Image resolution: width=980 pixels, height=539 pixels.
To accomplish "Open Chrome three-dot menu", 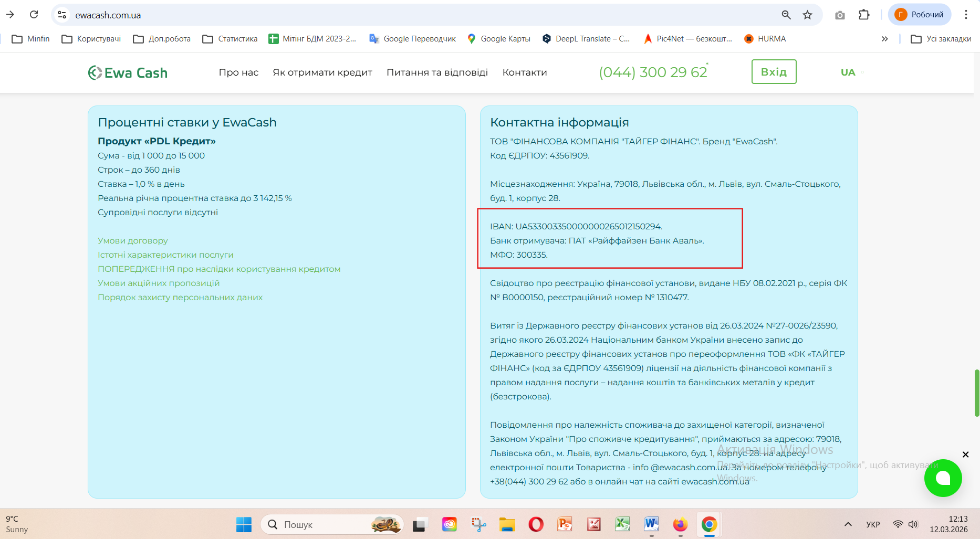I will (966, 15).
